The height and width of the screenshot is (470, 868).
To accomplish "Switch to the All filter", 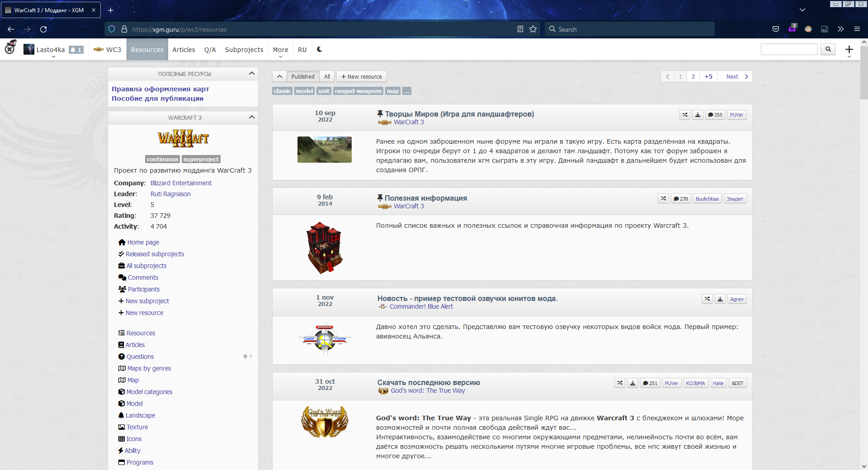I will coord(327,76).
